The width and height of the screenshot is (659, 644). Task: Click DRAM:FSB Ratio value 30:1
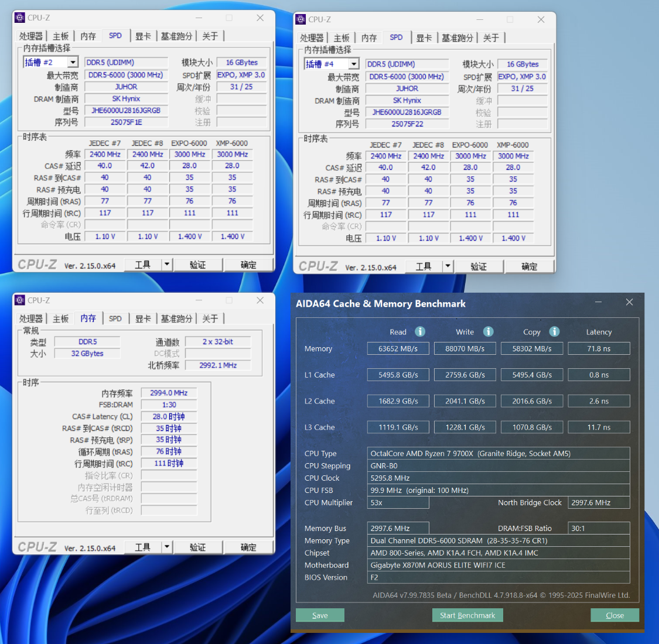click(x=599, y=528)
